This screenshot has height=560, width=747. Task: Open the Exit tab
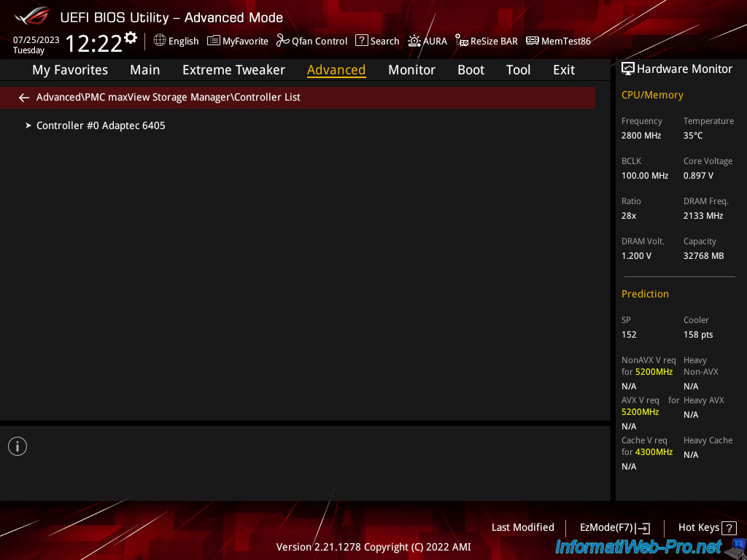click(563, 70)
